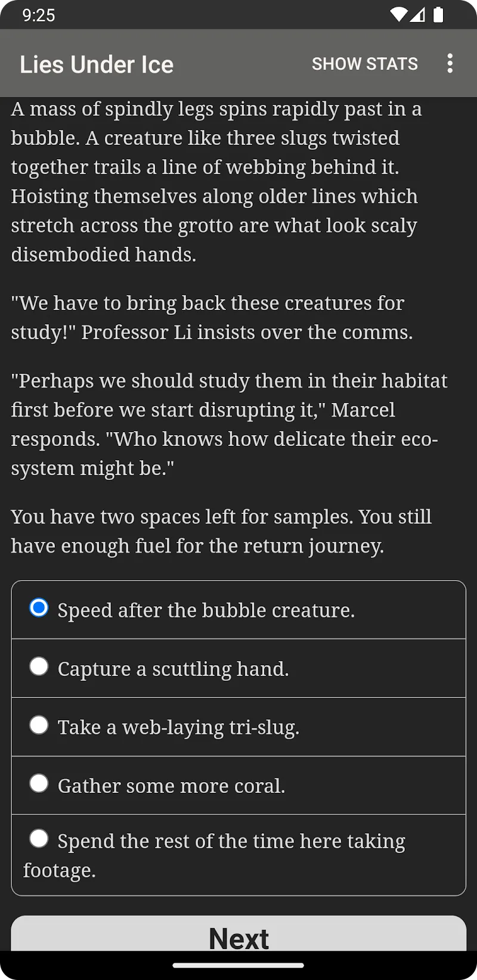
Task: Tap the home gesture handle bar
Action: click(x=238, y=965)
